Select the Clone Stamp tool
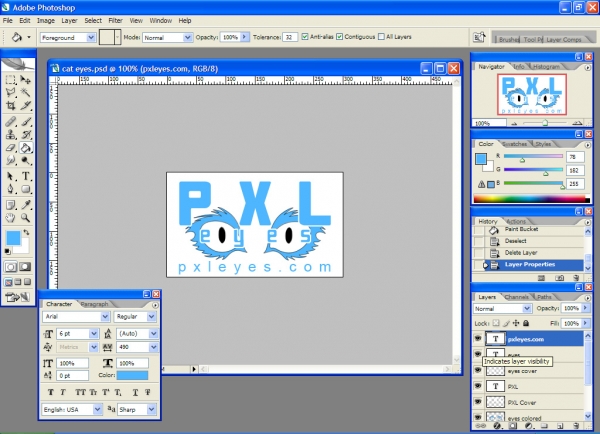This screenshot has height=434, width=600. pyautogui.click(x=11, y=135)
